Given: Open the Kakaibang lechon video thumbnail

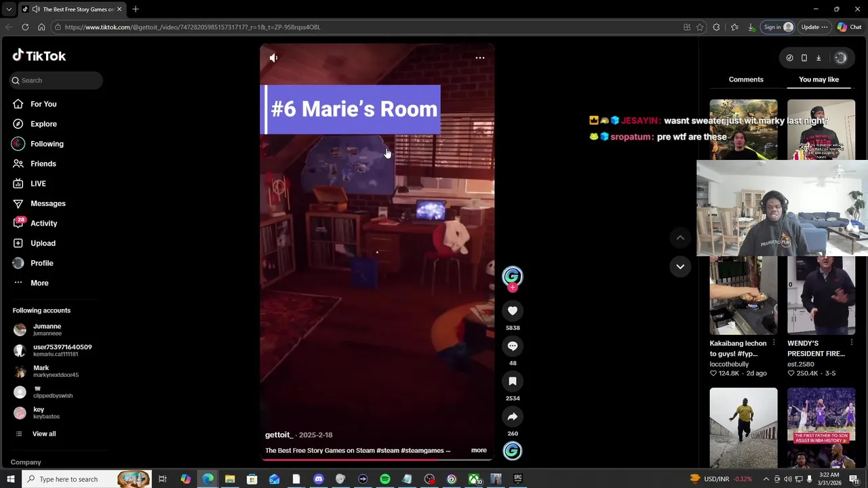Looking at the screenshot, I should tap(743, 295).
